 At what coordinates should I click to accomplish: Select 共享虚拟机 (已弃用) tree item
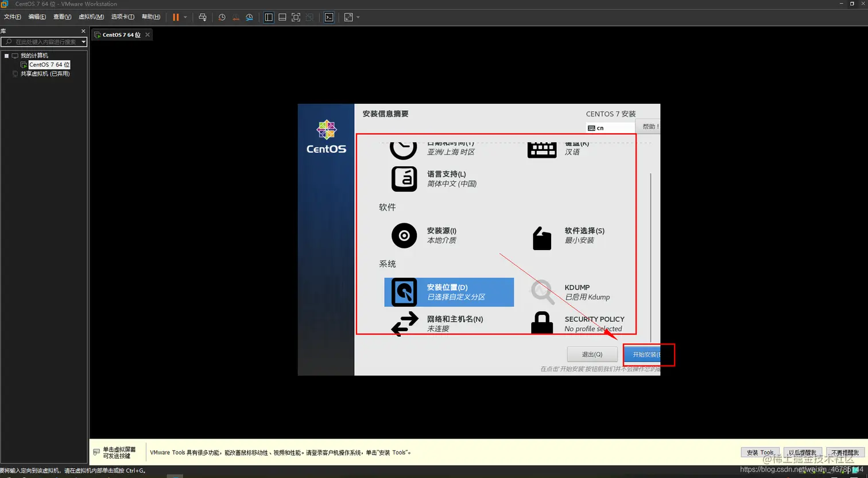tap(45, 74)
